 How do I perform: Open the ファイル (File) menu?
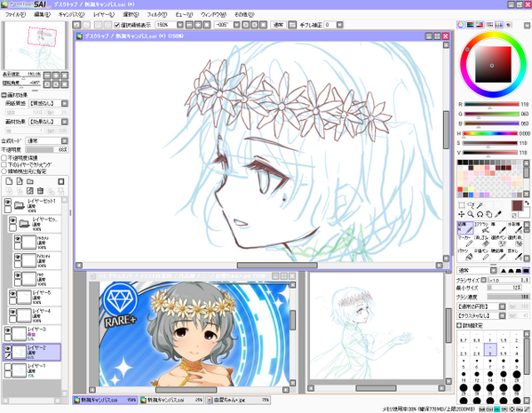(x=16, y=14)
